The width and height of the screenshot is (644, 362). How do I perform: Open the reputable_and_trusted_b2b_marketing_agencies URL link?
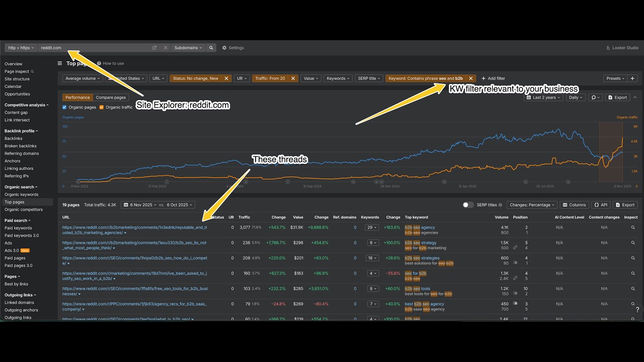coord(135,230)
